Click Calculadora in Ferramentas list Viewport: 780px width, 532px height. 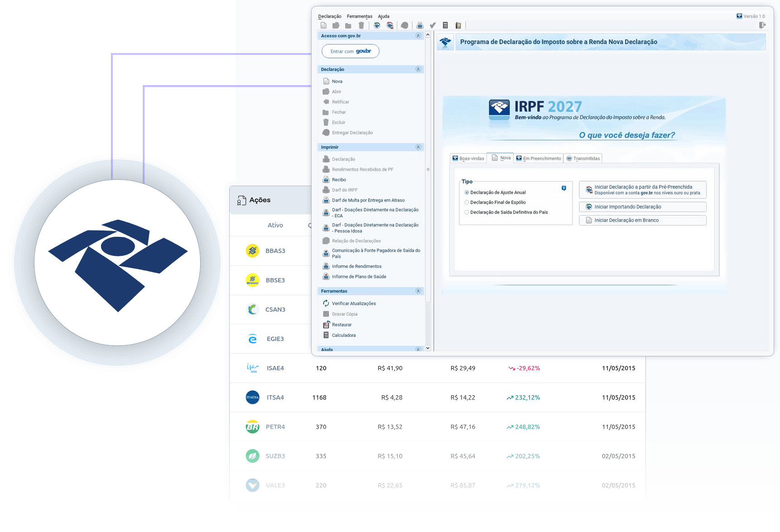pyautogui.click(x=339, y=335)
